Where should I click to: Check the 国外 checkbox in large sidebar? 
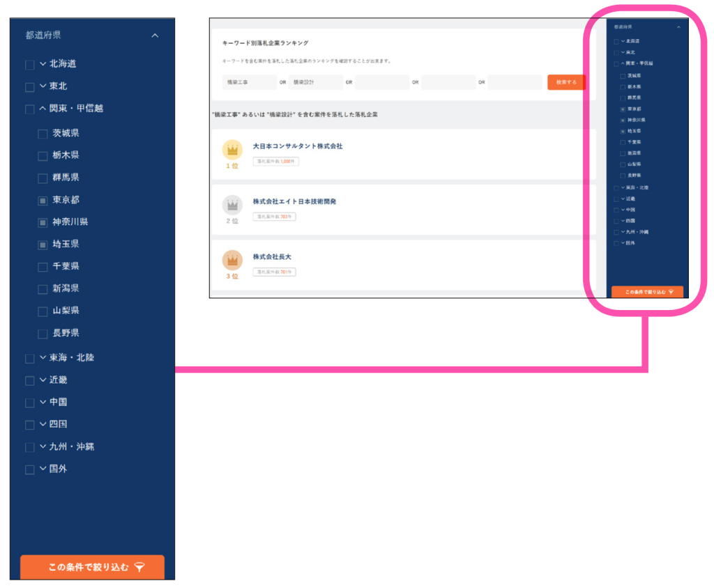click(29, 470)
